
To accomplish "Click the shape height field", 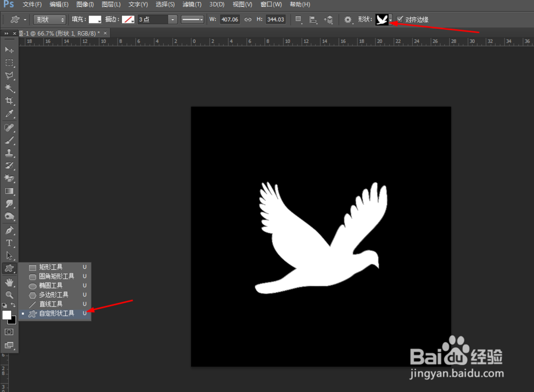I will (276, 19).
